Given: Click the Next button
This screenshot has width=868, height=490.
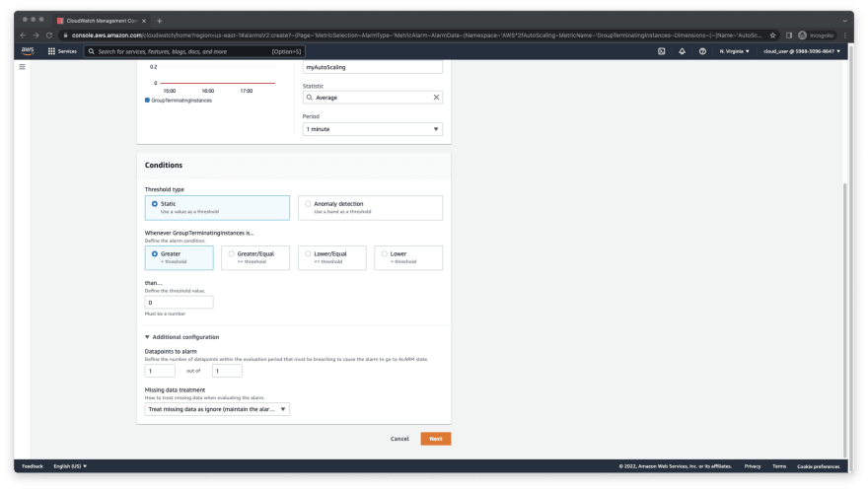Looking at the screenshot, I should [x=436, y=439].
